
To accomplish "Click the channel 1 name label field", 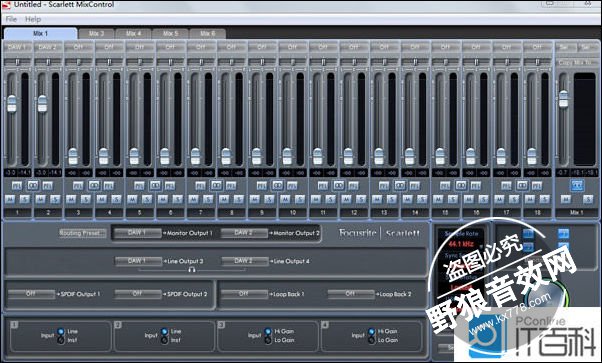I will click(x=17, y=212).
